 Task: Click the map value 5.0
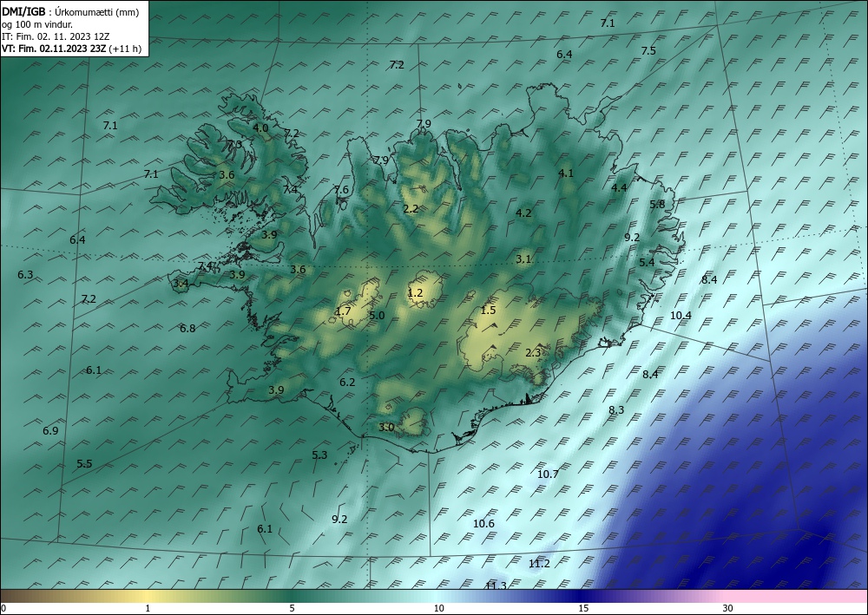(377, 315)
